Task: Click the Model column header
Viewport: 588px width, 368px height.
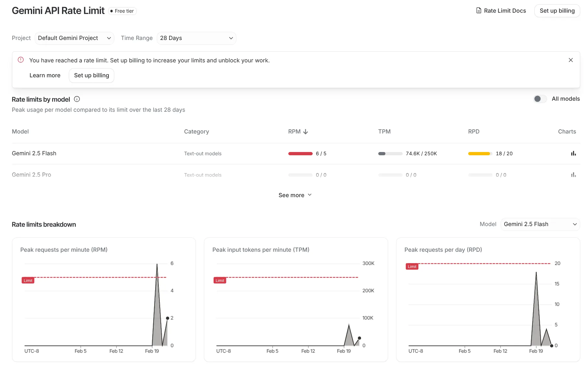Action: [20, 132]
